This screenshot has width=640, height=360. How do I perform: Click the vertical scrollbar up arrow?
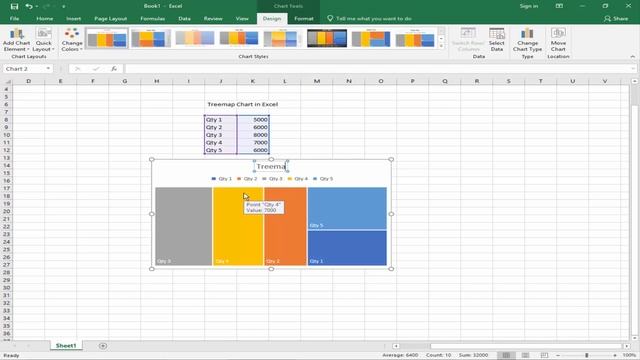[x=634, y=81]
